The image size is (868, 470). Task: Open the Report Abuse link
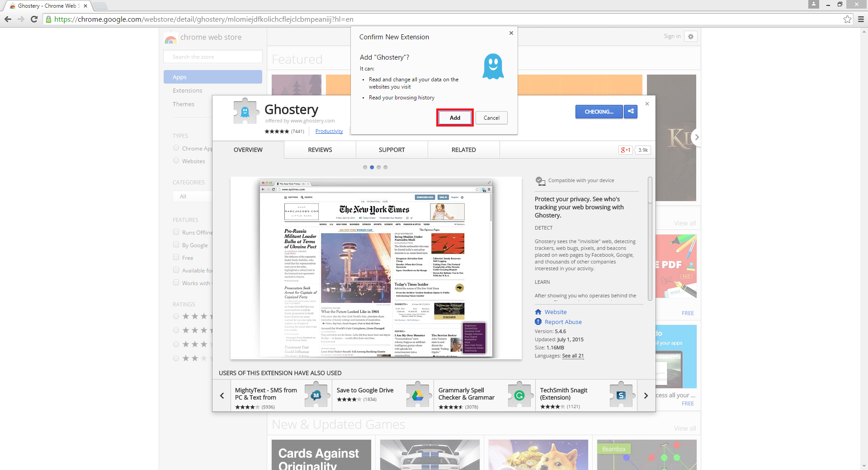tap(563, 322)
